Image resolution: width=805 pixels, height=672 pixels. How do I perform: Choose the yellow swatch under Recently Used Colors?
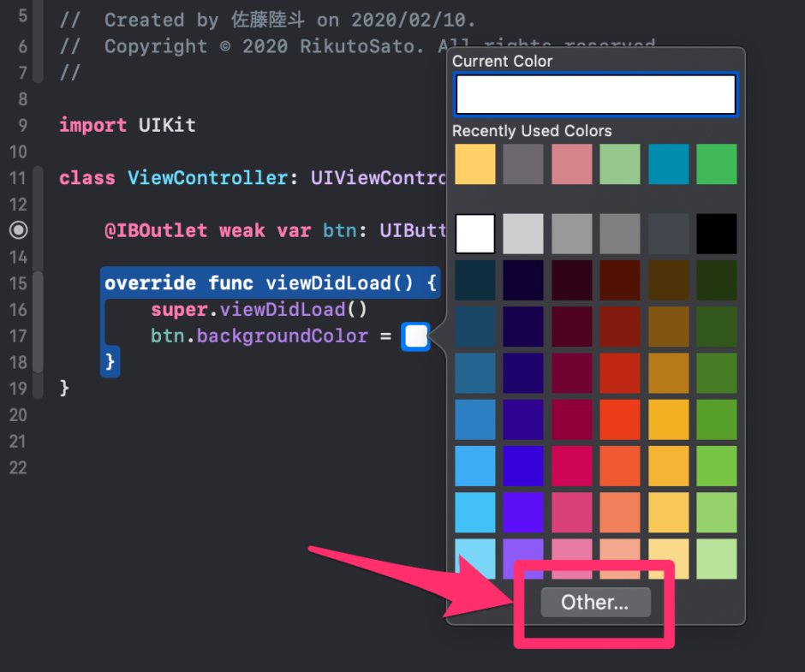click(x=474, y=164)
